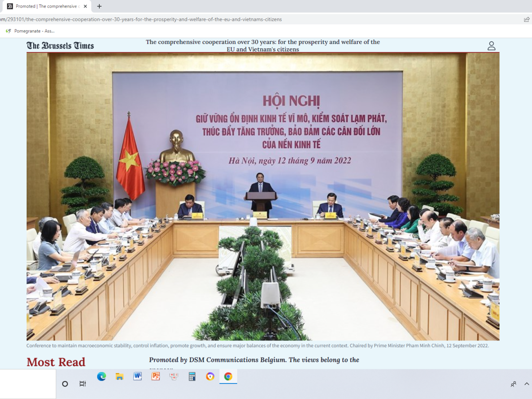Click The Brussels Times masthead logo
The height and width of the screenshot is (399, 532).
tap(60, 45)
